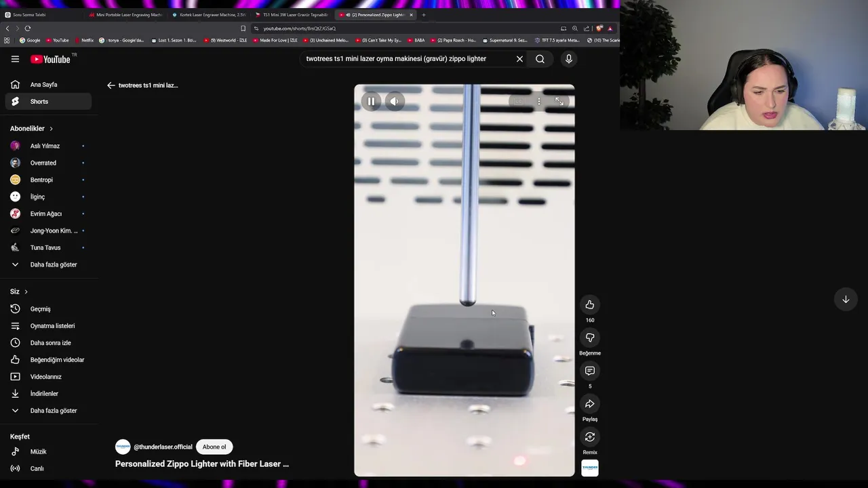Subscribe with the Abone ol button
Viewport: 868px width, 488px height.
point(214,447)
